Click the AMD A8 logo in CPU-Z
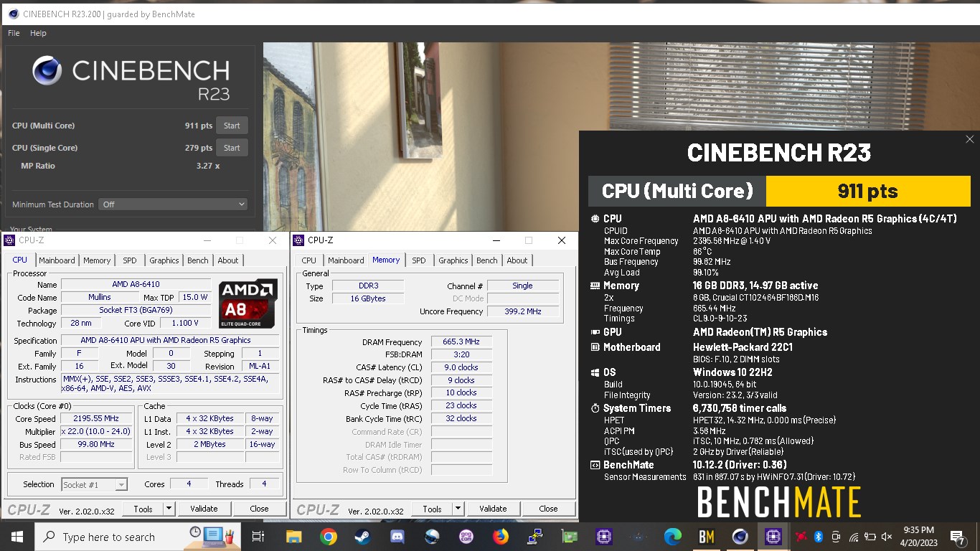Viewport: 980px width, 551px height. click(248, 303)
